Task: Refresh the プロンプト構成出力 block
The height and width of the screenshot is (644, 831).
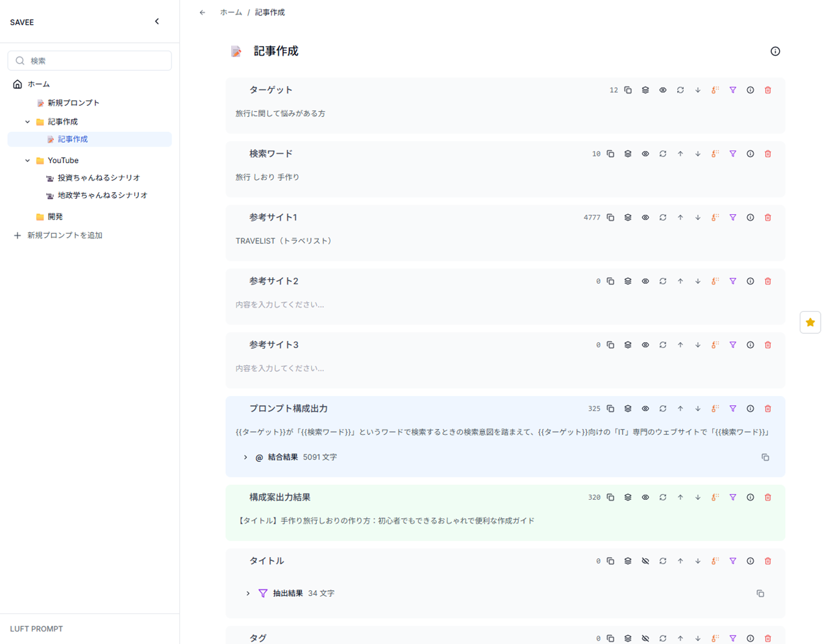Action: click(663, 409)
